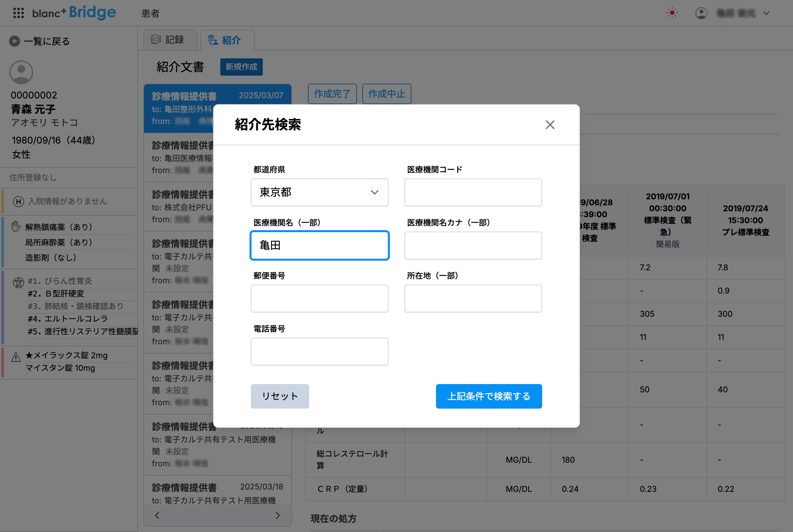Open the user profile avatar icon

(701, 13)
